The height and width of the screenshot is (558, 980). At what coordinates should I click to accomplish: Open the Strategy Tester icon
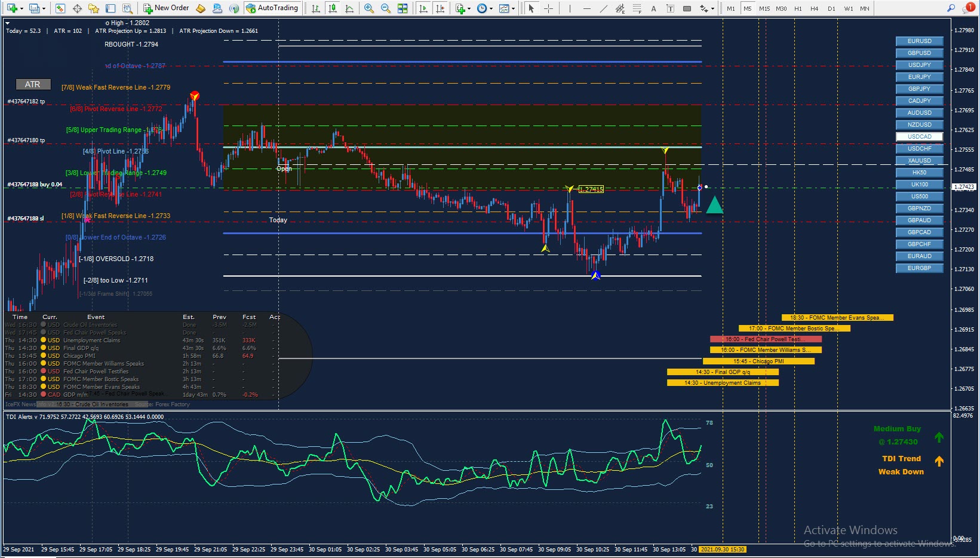point(127,8)
